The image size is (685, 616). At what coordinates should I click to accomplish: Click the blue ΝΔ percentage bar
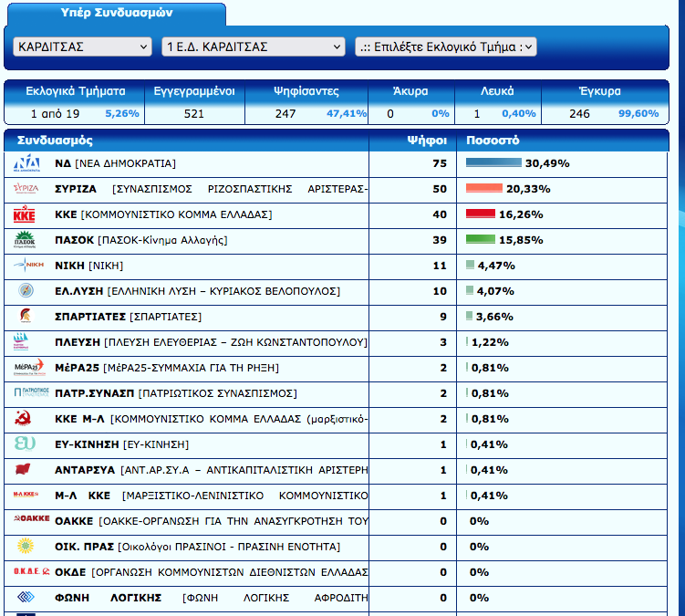(493, 163)
